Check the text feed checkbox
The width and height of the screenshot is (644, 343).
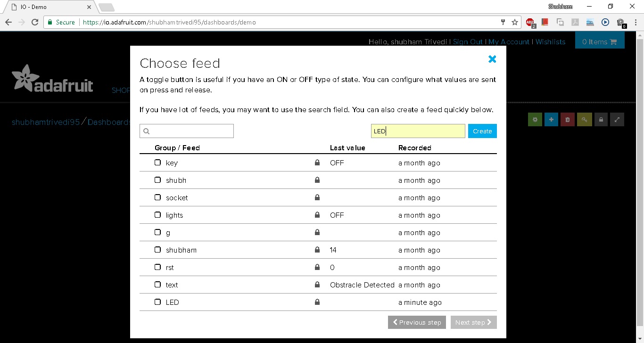(158, 285)
